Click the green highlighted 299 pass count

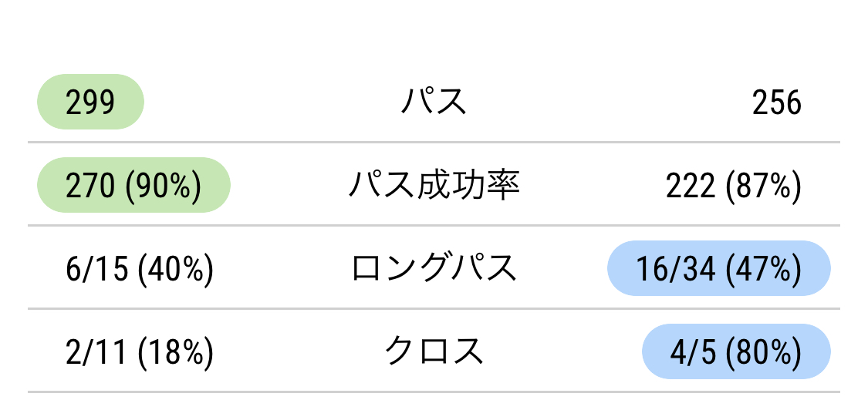point(90,103)
